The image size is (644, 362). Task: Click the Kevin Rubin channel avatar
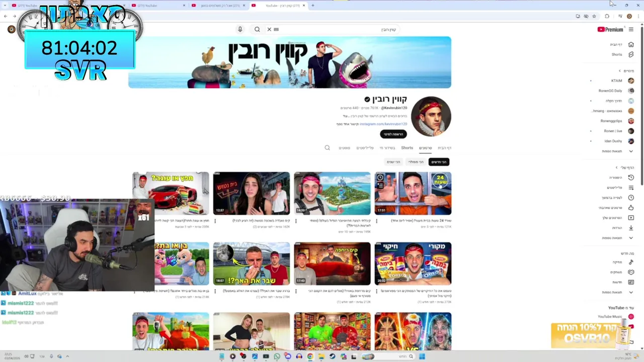(x=431, y=116)
